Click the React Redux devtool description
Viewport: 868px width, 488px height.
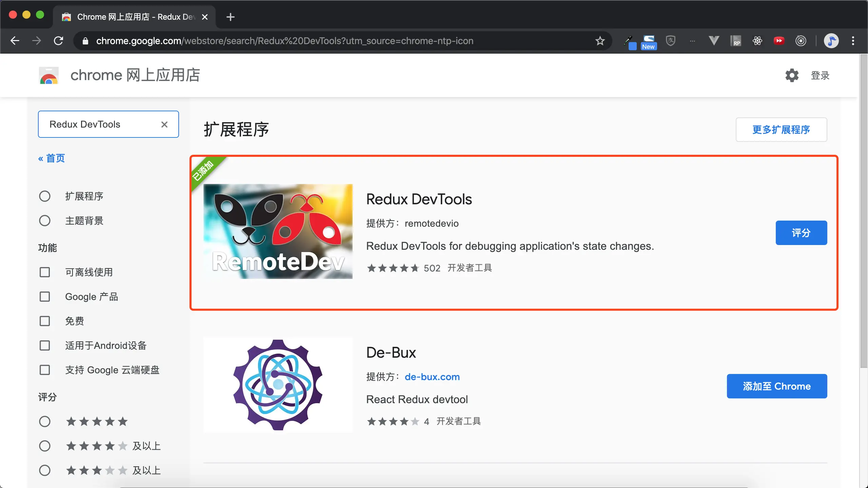tap(417, 399)
